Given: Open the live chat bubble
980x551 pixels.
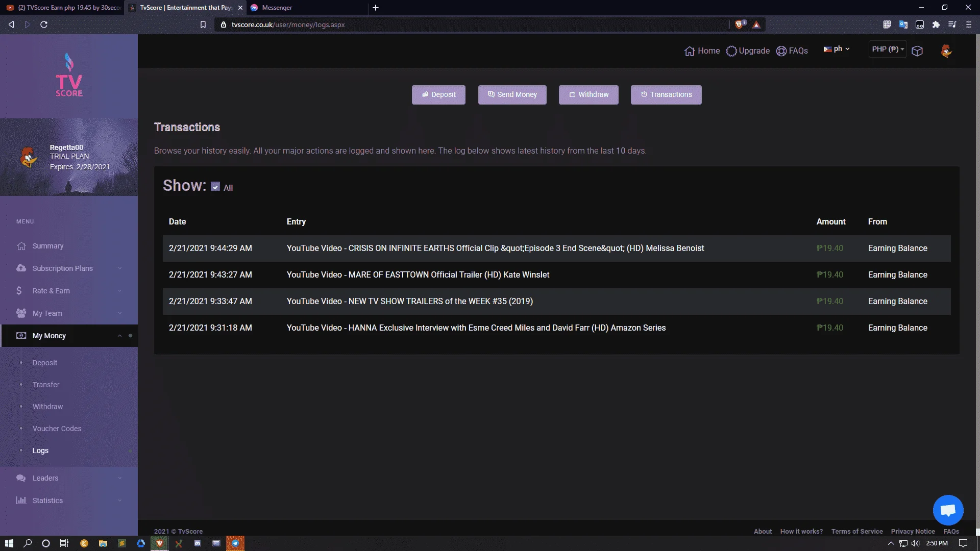Looking at the screenshot, I should point(948,510).
